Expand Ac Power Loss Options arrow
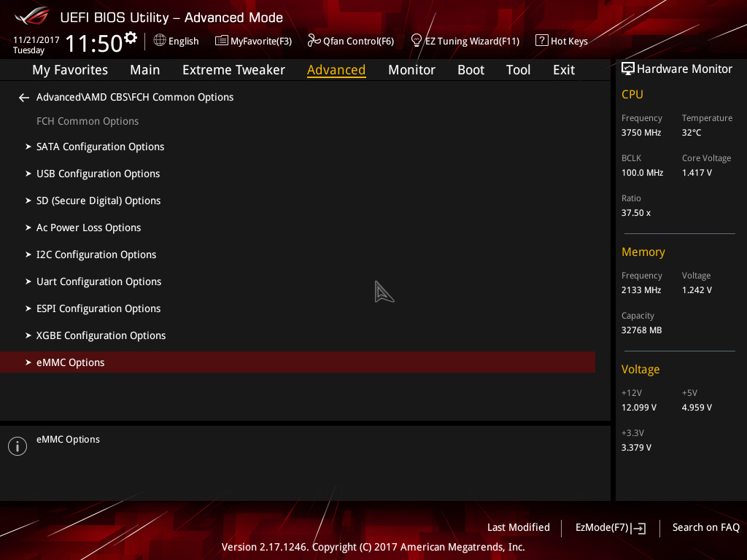Viewport: 747px width, 560px height. tap(28, 227)
